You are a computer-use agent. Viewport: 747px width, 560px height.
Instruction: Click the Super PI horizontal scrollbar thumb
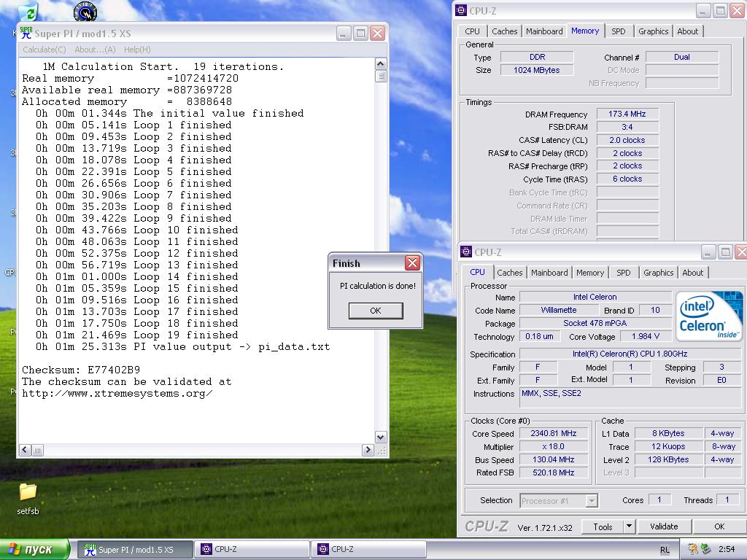coord(38,450)
